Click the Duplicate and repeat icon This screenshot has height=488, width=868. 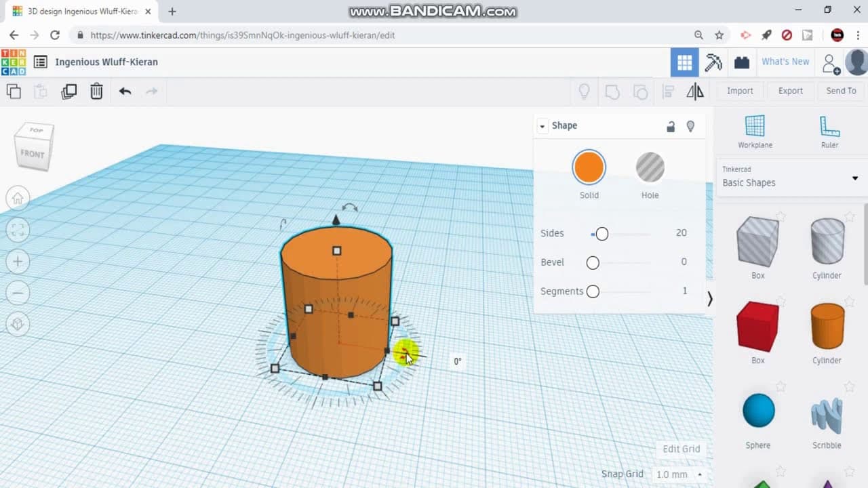click(68, 91)
